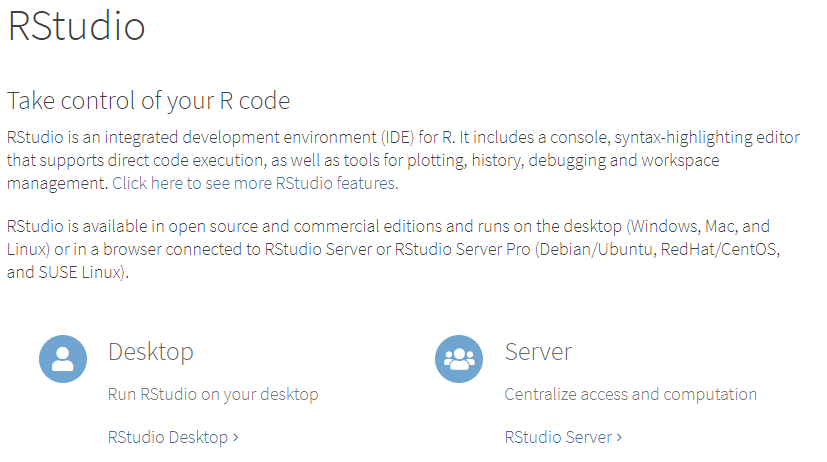Click the Desktop heading

tap(151, 352)
